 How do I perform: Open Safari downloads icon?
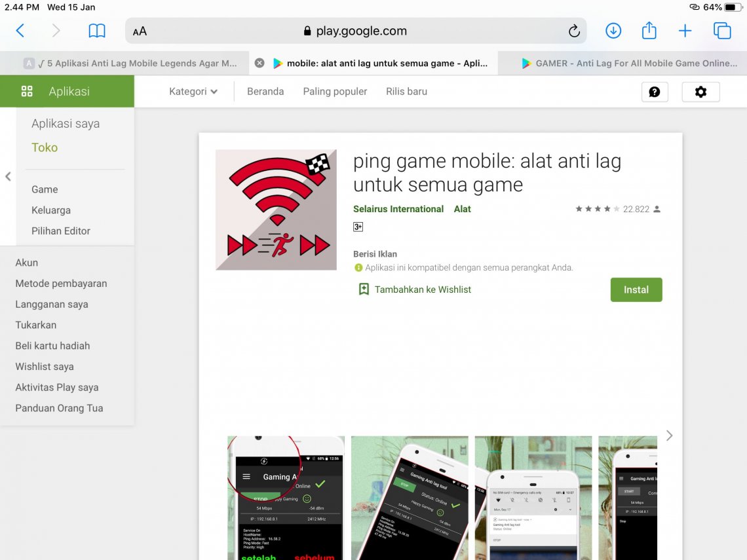click(x=613, y=31)
